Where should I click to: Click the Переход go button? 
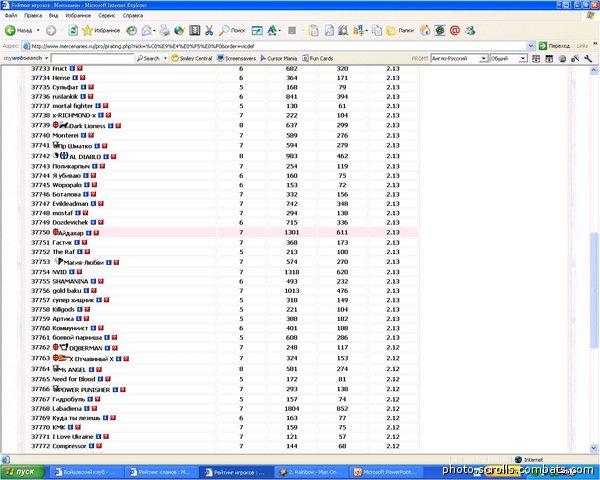(554, 46)
